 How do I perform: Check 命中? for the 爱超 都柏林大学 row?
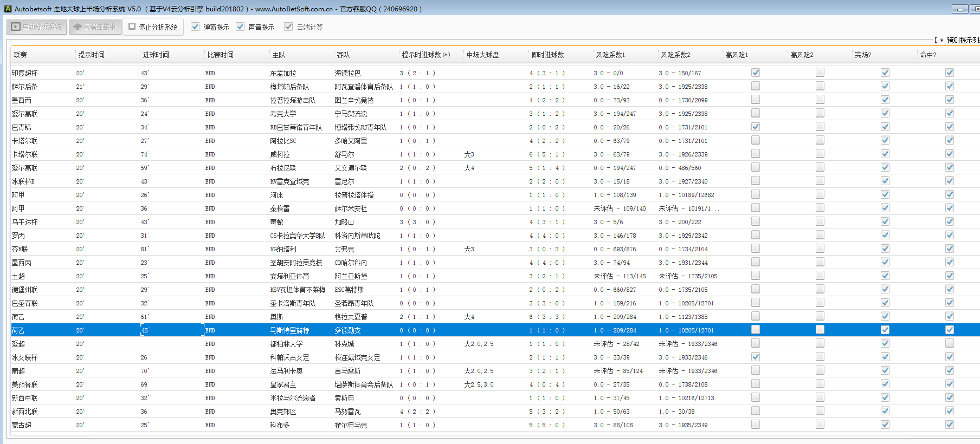point(950,343)
